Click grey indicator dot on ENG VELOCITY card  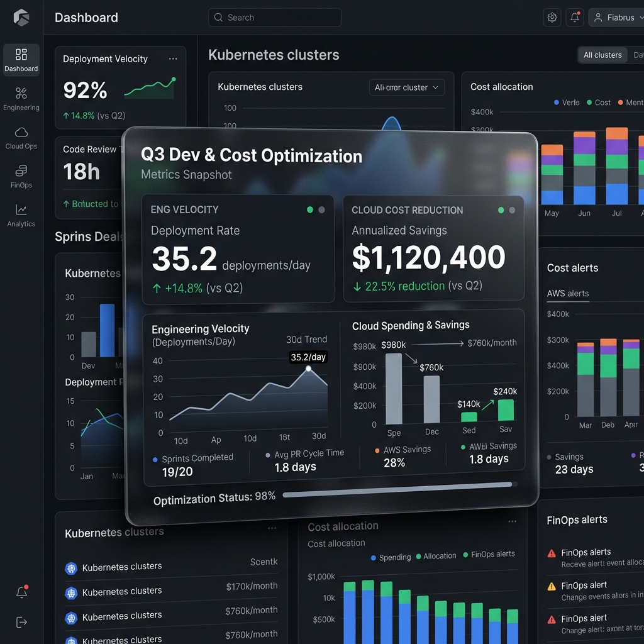[x=321, y=210]
